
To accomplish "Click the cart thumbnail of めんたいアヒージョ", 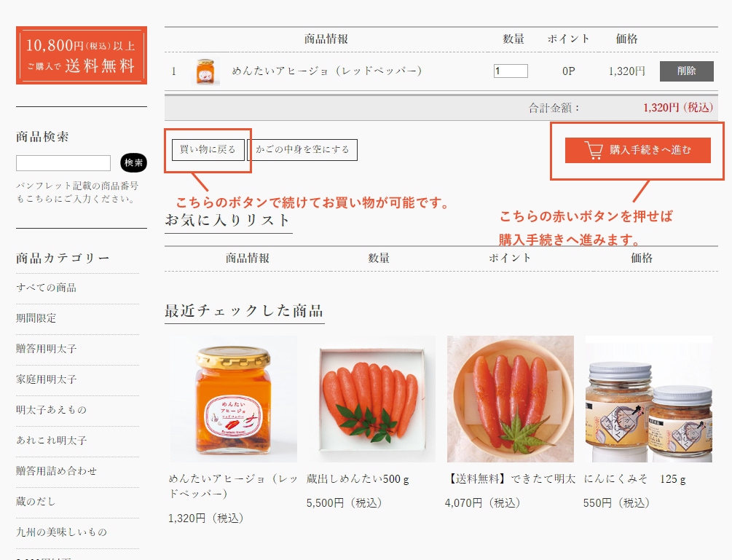I will point(208,71).
